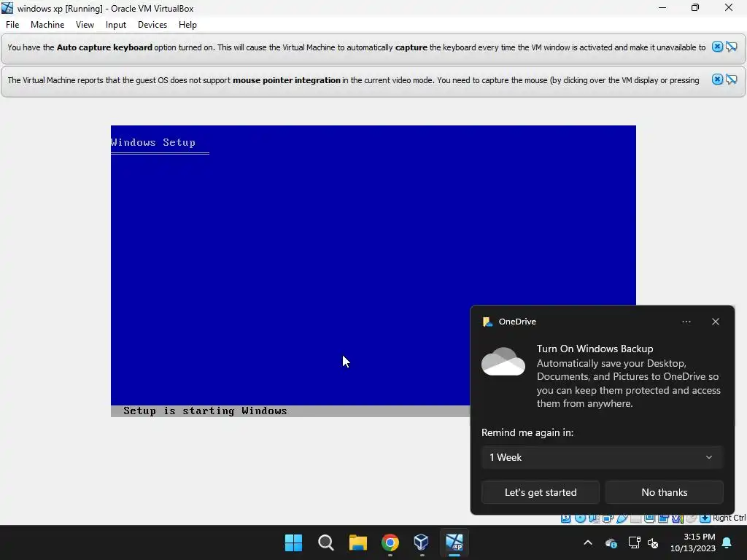Open Windows Search from the taskbar
Screen dimensions: 747x560
(326, 542)
